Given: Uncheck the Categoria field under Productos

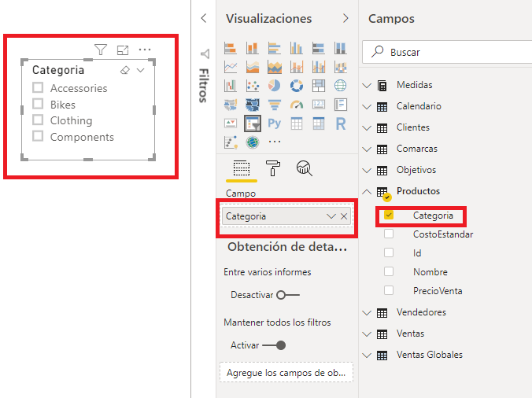Looking at the screenshot, I should click(x=389, y=215).
